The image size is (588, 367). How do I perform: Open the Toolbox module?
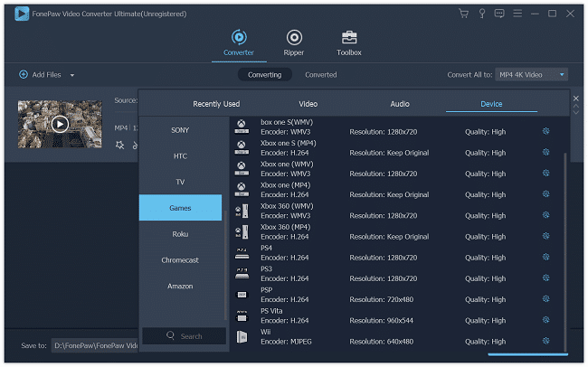pyautogui.click(x=348, y=42)
